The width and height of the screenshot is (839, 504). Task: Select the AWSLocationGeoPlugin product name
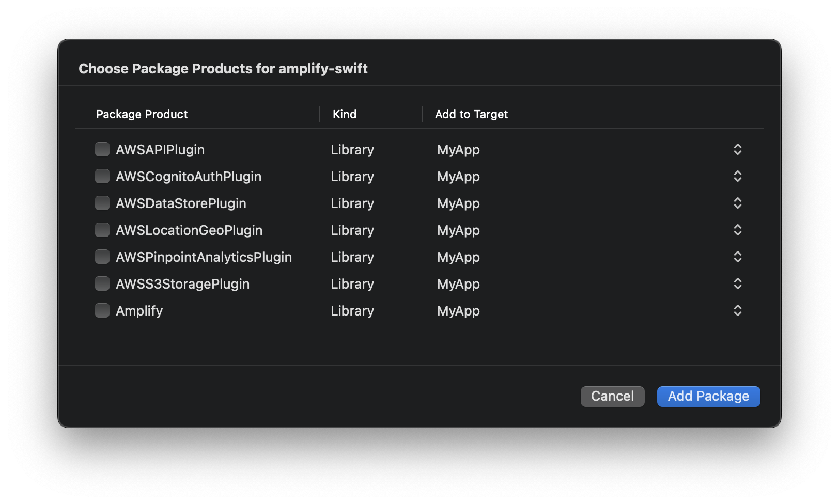[x=189, y=230]
